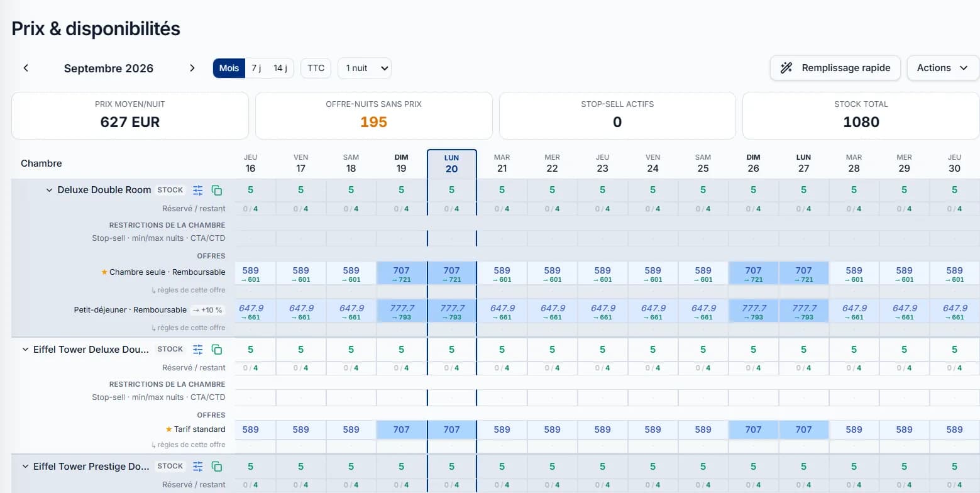This screenshot has width=980, height=493.
Task: Go to next month arrow
Action: click(x=192, y=68)
